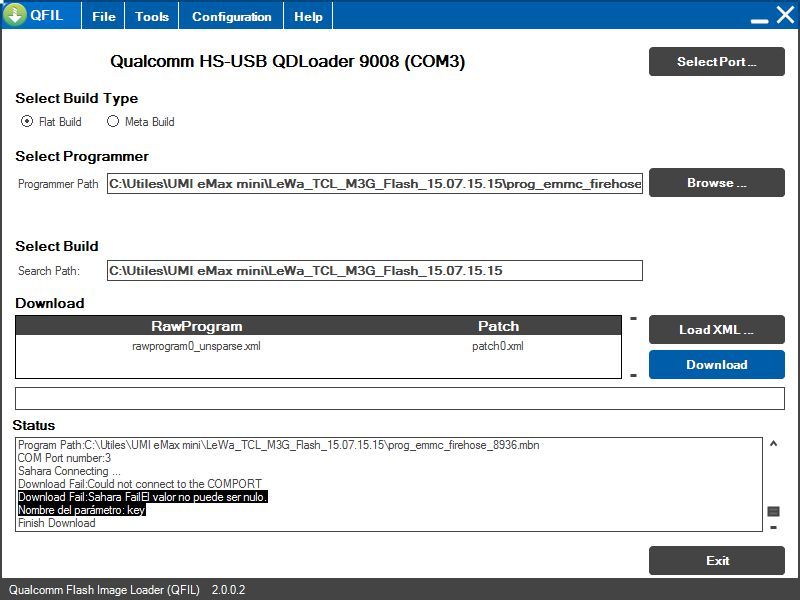Click the Exit button
The image size is (800, 600).
(716, 560)
